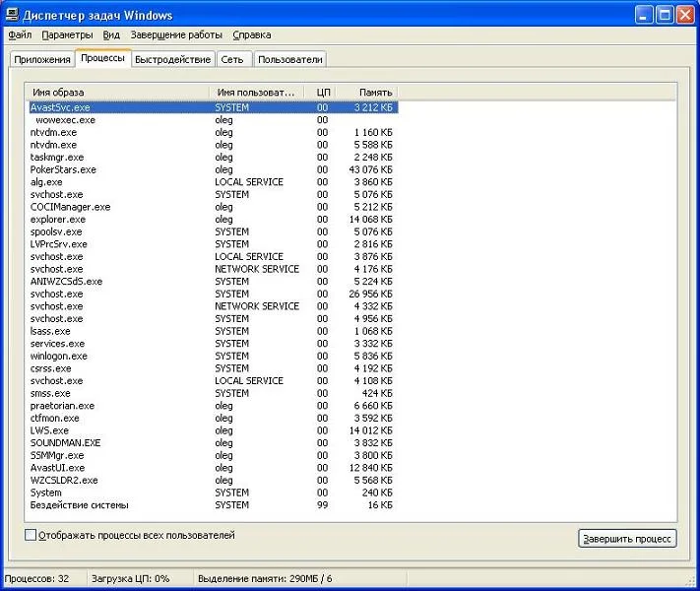Close the Task Manager window
Viewport: 700px width, 591px height.
coord(685,15)
